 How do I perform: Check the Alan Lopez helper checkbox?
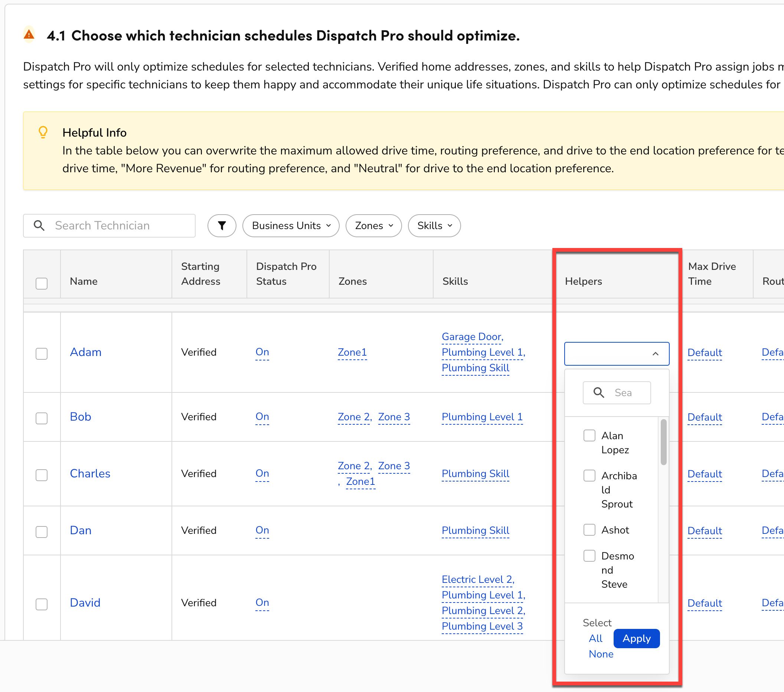pos(589,435)
